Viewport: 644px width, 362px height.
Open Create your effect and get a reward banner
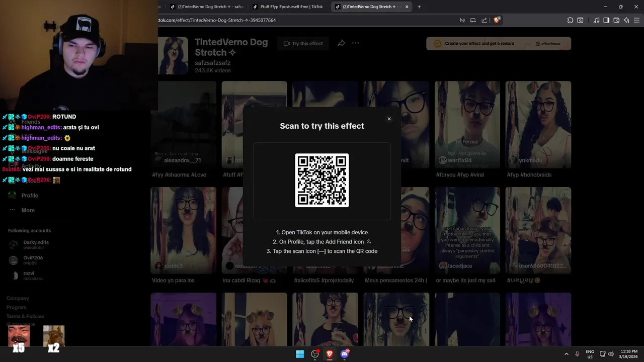[x=499, y=43]
